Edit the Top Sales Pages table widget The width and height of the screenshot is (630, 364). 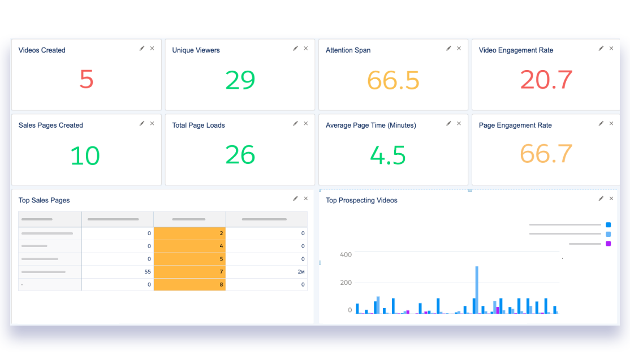[x=295, y=198]
